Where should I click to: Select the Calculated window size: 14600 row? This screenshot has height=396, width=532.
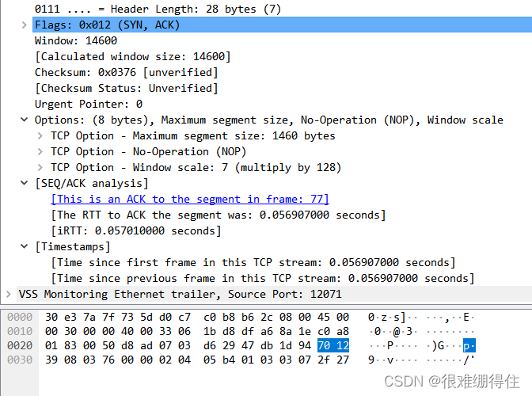click(x=133, y=56)
